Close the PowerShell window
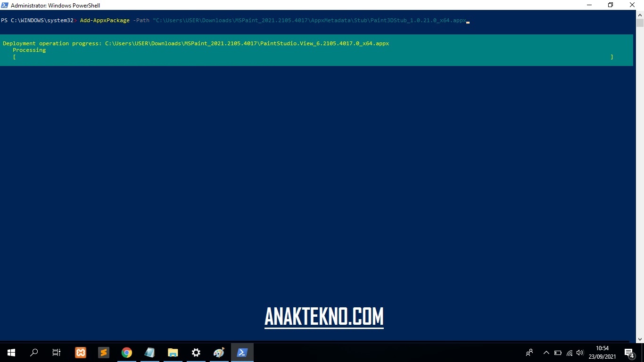The image size is (644, 362). click(x=632, y=5)
